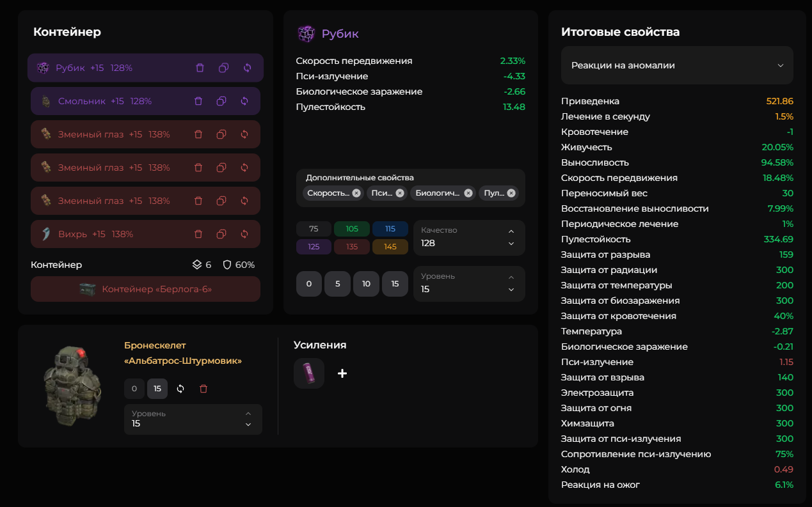Image resolution: width=812 pixels, height=507 pixels.
Task: Copy the first Змеиный глаз artifact
Action: click(x=221, y=134)
